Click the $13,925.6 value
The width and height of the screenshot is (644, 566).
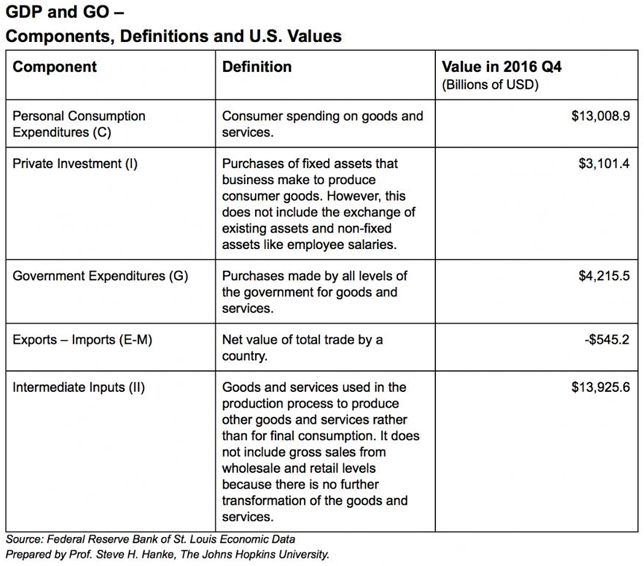point(600,387)
